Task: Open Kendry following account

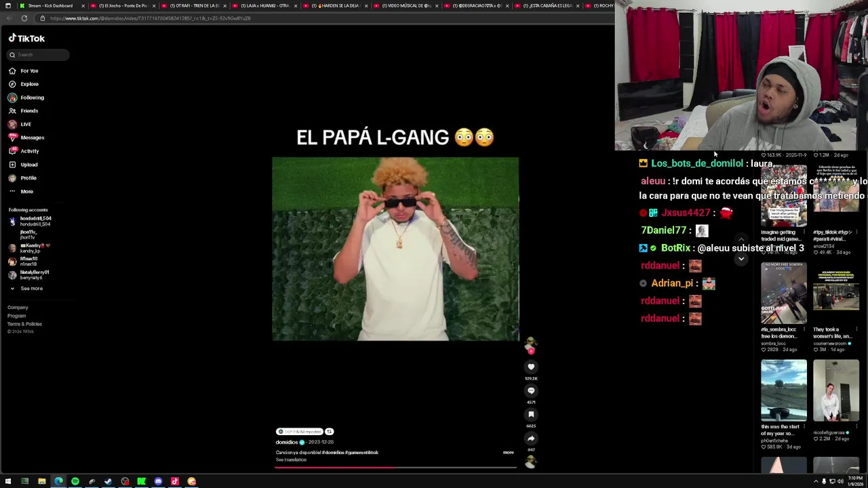Action: point(31,248)
